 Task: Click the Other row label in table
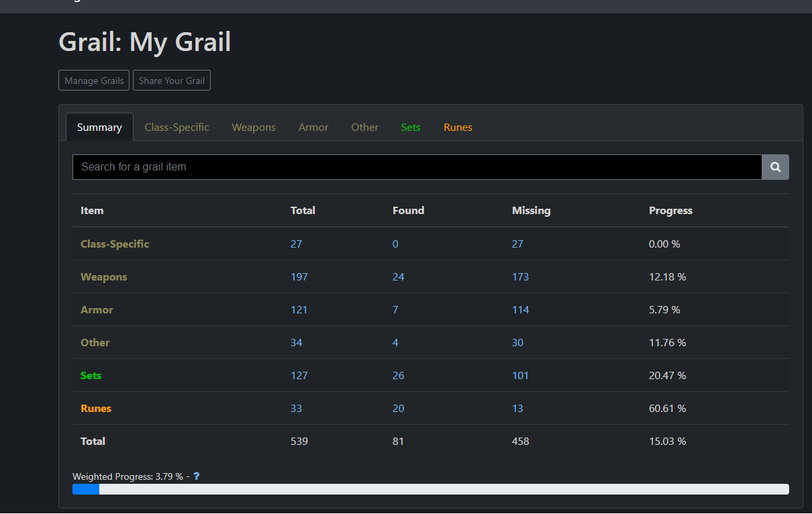(95, 343)
